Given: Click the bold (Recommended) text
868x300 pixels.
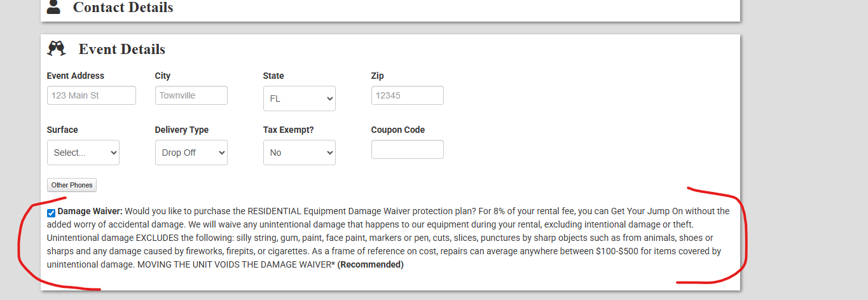Looking at the screenshot, I should (x=370, y=264).
